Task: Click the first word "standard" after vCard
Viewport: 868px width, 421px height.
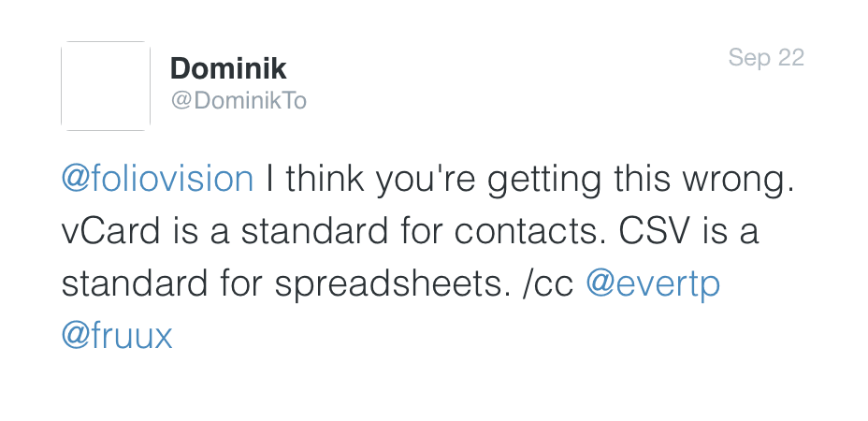Action: coord(314,232)
